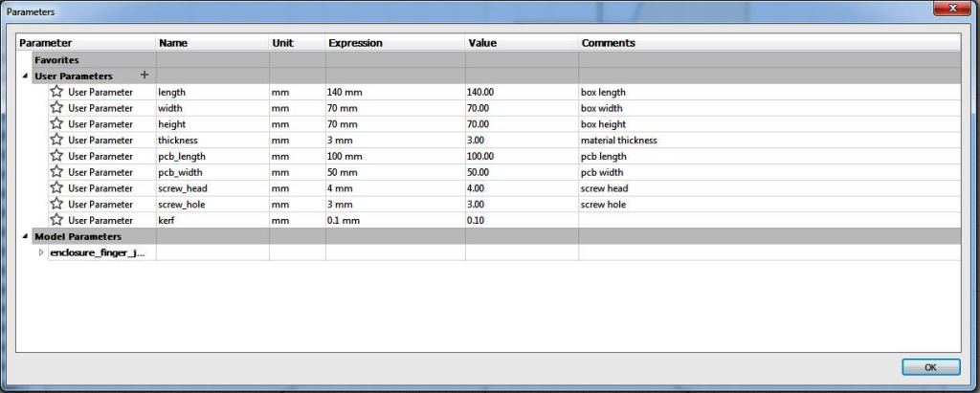
Task: Favorite the screw_head parameter star
Action: pyautogui.click(x=56, y=188)
